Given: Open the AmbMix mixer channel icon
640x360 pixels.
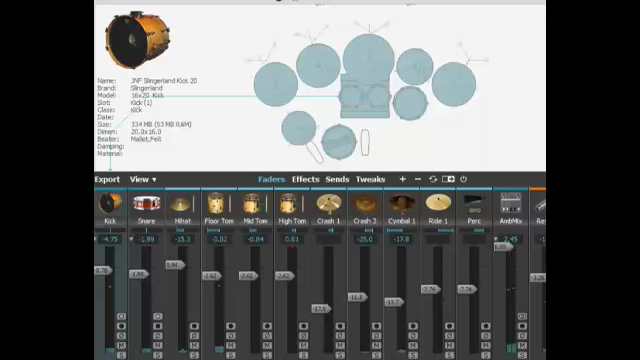Looking at the screenshot, I should pyautogui.click(x=511, y=202).
